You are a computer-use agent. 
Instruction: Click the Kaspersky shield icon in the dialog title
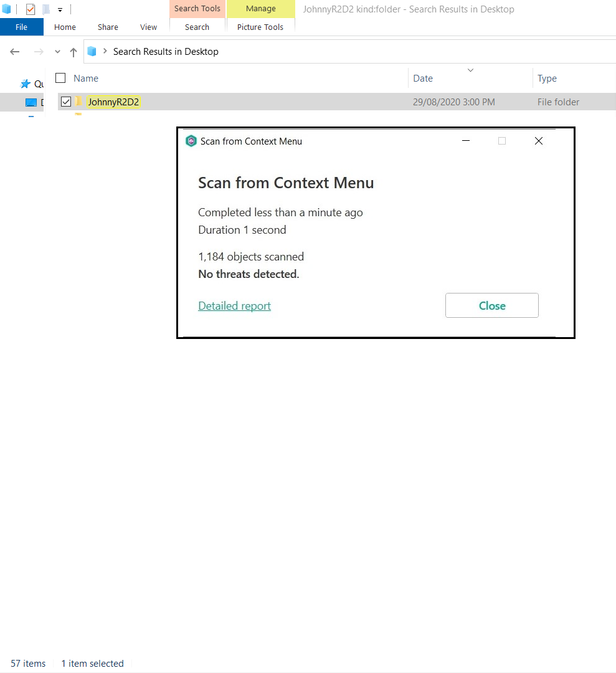point(191,141)
